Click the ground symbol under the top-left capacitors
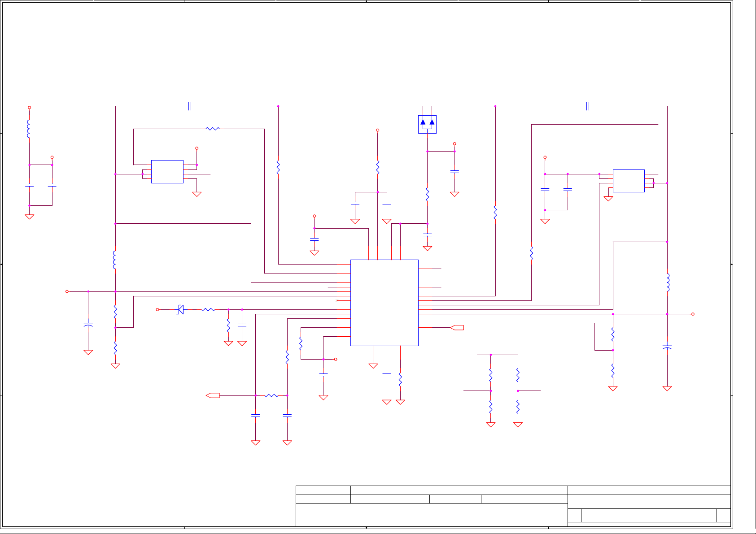The image size is (756, 534). coord(29,217)
